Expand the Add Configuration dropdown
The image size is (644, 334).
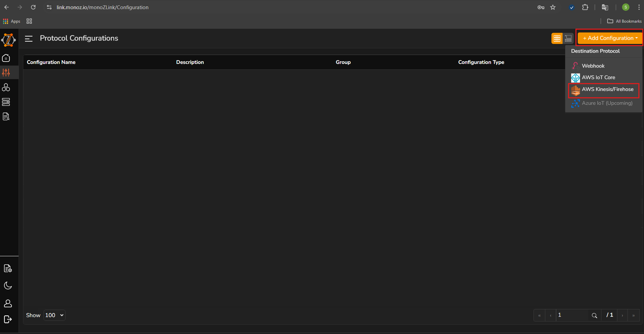(610, 38)
